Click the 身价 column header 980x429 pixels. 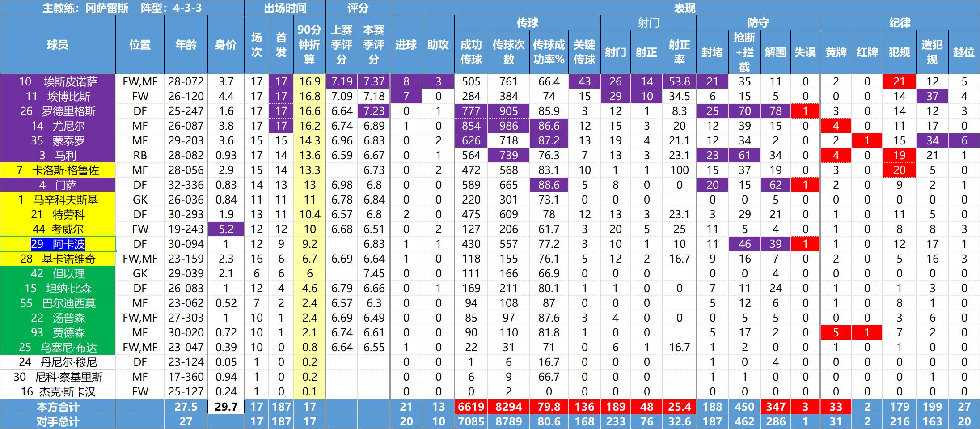click(x=226, y=45)
